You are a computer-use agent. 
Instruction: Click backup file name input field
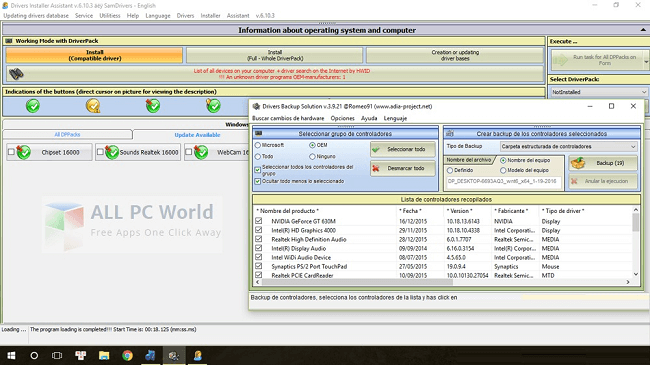coord(504,181)
